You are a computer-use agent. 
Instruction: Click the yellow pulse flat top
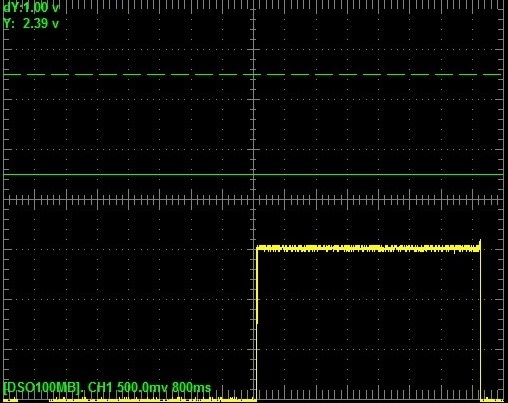(368, 248)
